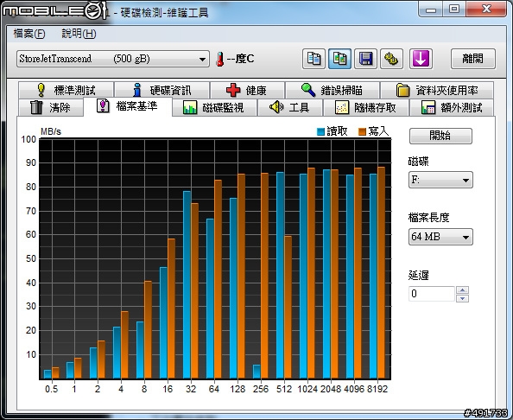
Task: Open the 檔案(F) menu
Action: click(x=29, y=34)
